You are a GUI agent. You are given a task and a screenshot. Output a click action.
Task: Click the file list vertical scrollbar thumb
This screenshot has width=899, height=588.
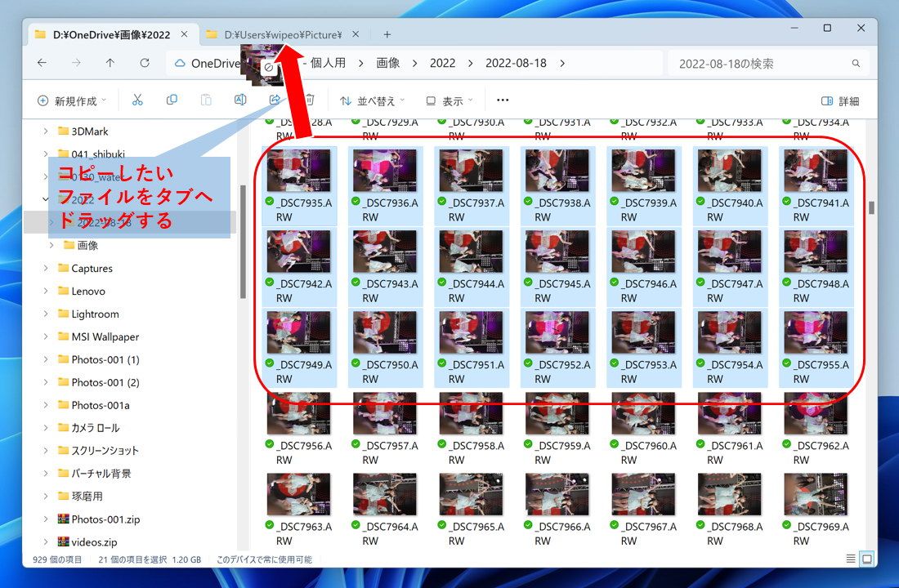871,207
